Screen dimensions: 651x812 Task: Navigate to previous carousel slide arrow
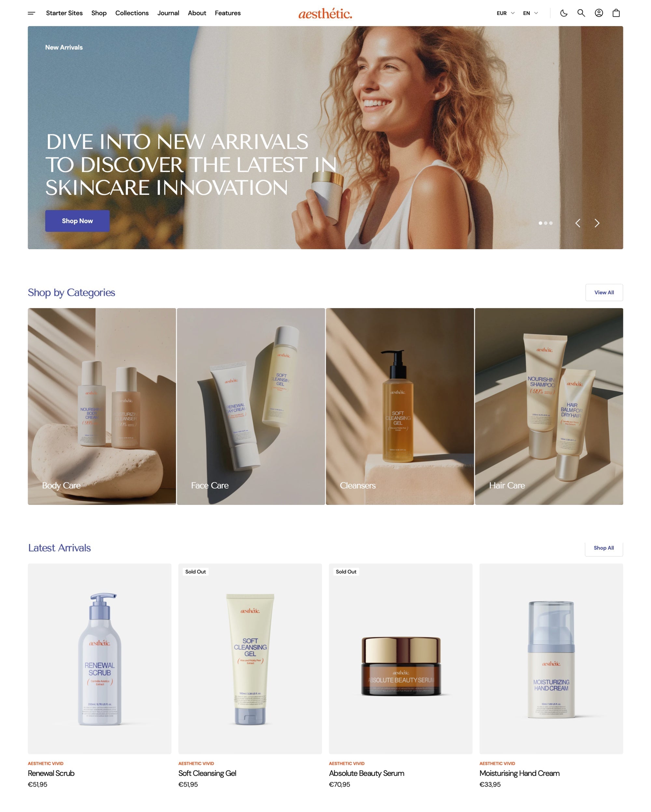click(577, 223)
